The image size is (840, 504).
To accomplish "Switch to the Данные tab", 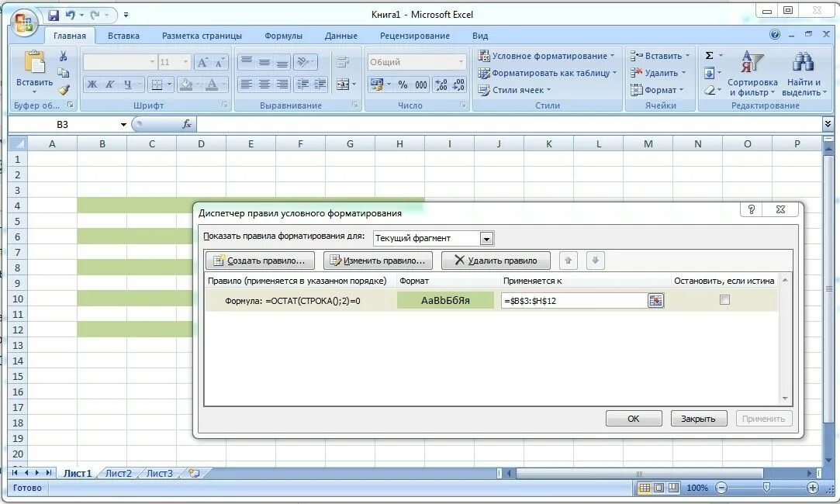I will (x=340, y=36).
